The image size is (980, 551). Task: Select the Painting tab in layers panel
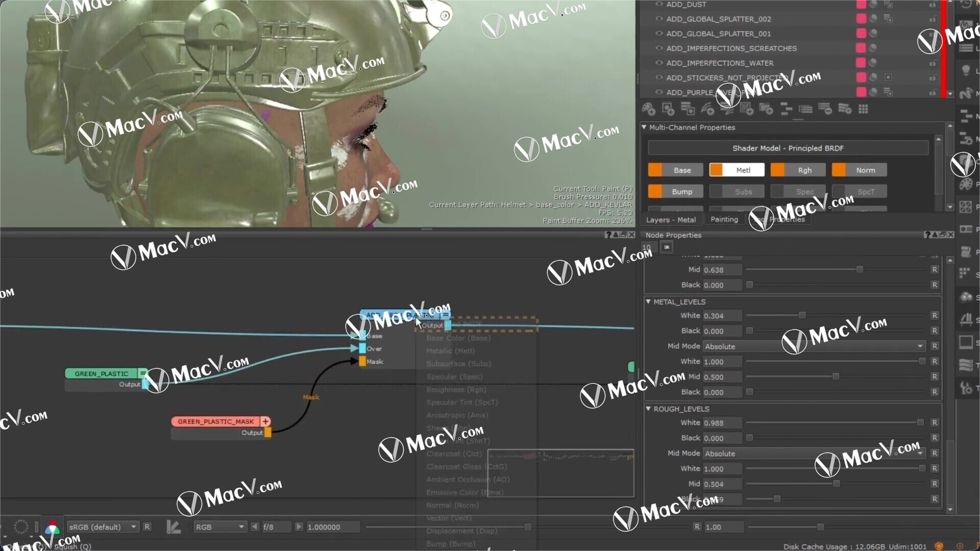click(x=724, y=219)
